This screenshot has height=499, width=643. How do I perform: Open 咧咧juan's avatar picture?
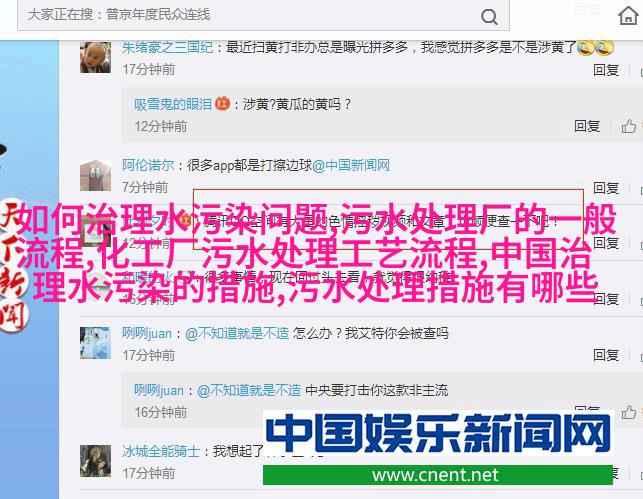(95, 343)
